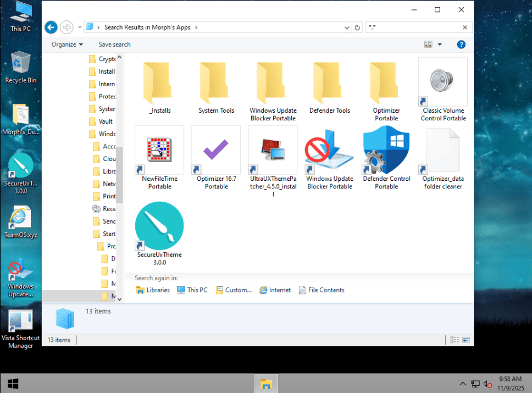Launch Classic Volume Control Portable shortcut
532x393 pixels.
pyautogui.click(x=443, y=90)
